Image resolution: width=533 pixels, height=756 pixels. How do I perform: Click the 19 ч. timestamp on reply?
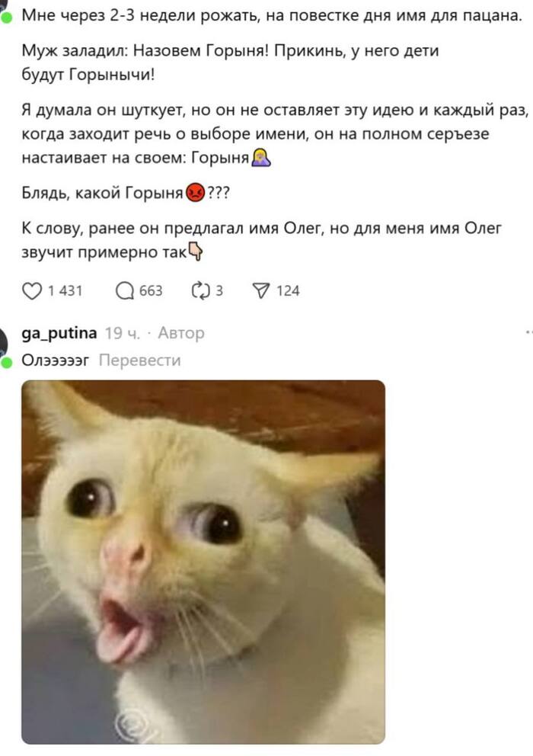click(123, 333)
